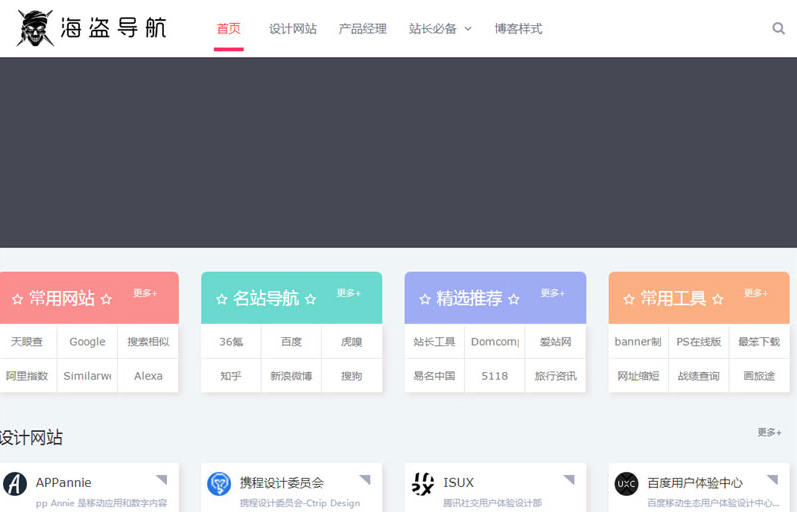Open the 搜狗 link
Screen dimensions: 797x512
point(352,376)
